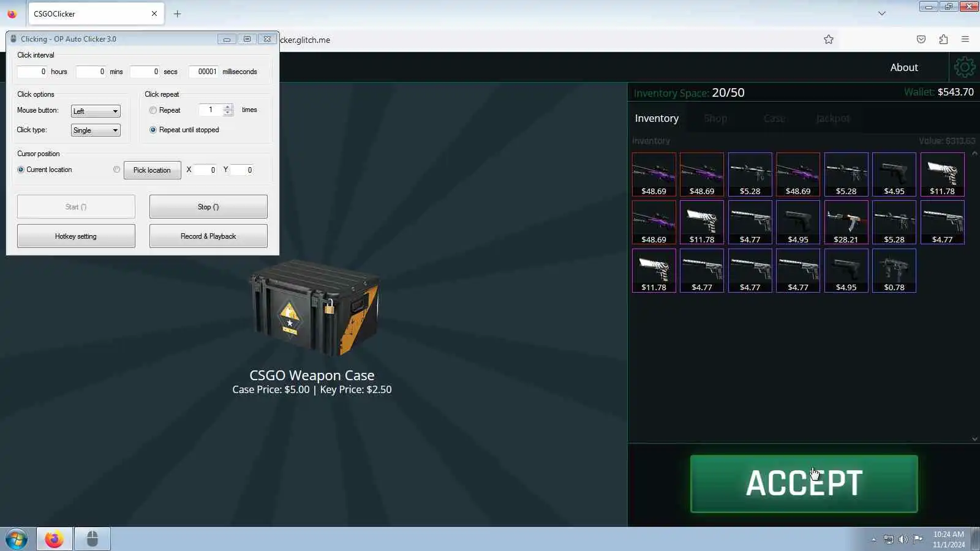Viewport: 980px width, 551px height.
Task: Decrease the repeat times with down arrow
Action: coord(228,113)
